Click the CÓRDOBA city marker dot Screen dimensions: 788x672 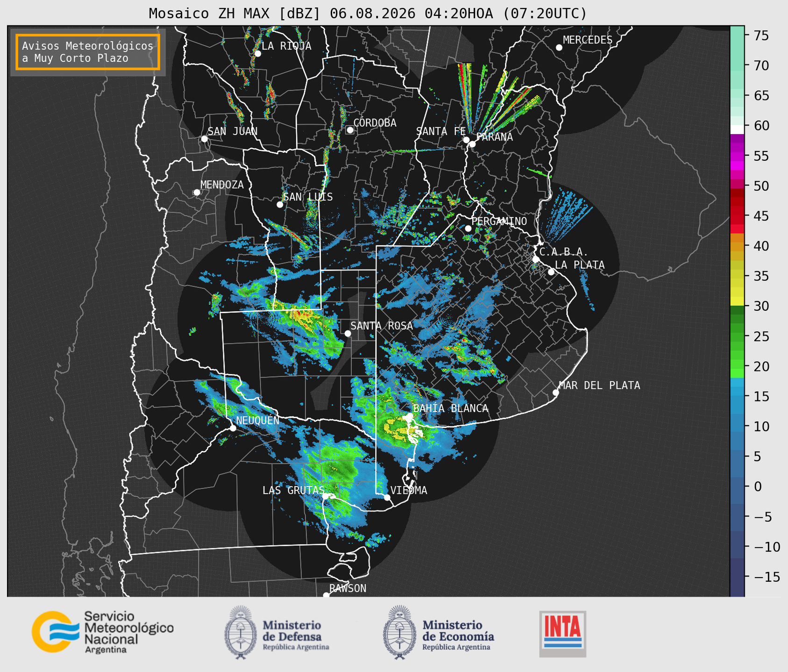[350, 130]
